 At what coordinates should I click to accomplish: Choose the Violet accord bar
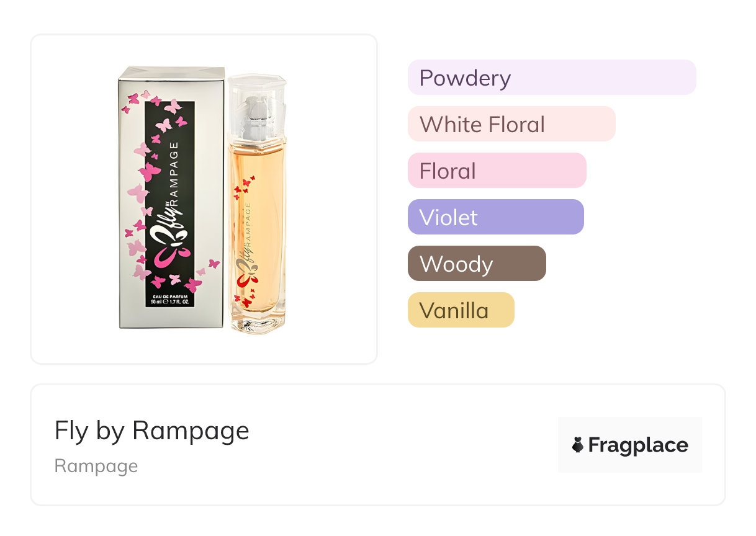pos(495,217)
